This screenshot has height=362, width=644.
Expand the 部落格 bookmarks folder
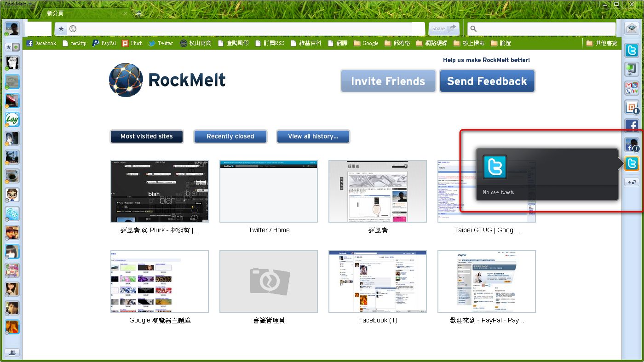[x=397, y=43]
